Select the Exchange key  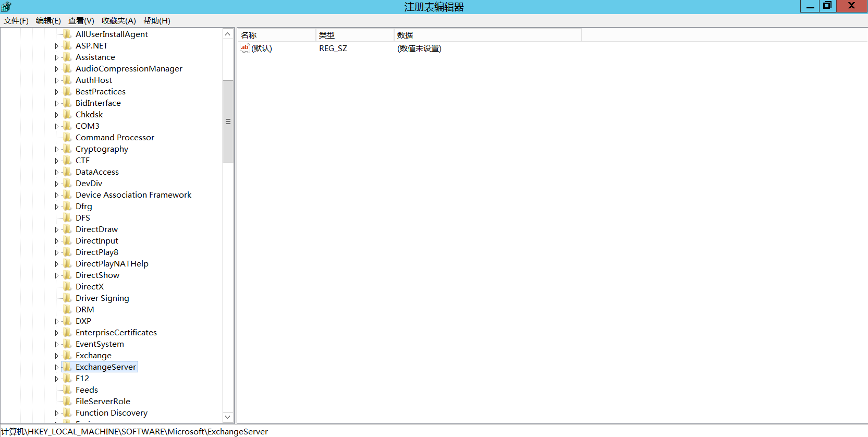click(x=93, y=356)
